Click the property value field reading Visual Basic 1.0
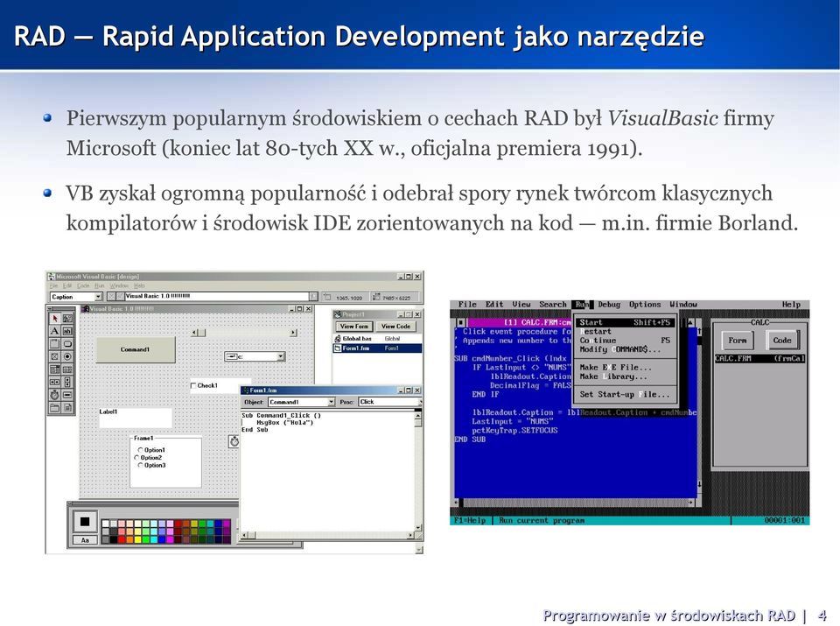This screenshot has width=840, height=626. pyautogui.click(x=217, y=297)
